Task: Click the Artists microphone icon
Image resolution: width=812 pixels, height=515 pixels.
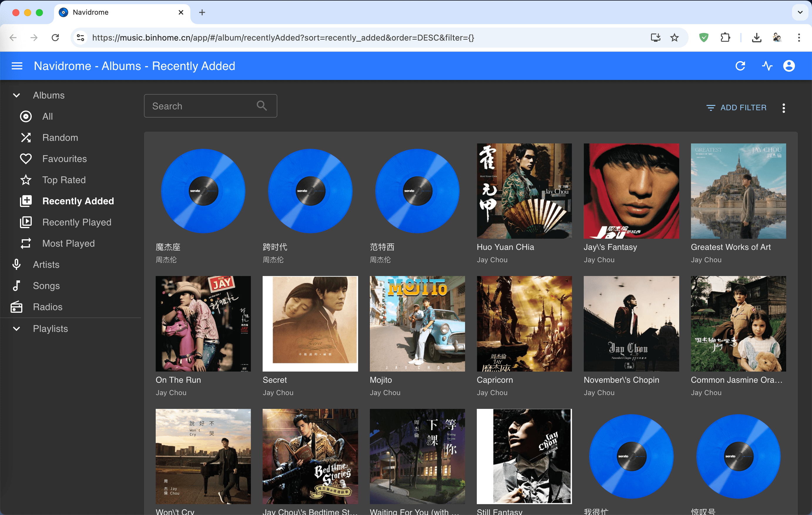Action: pyautogui.click(x=16, y=265)
